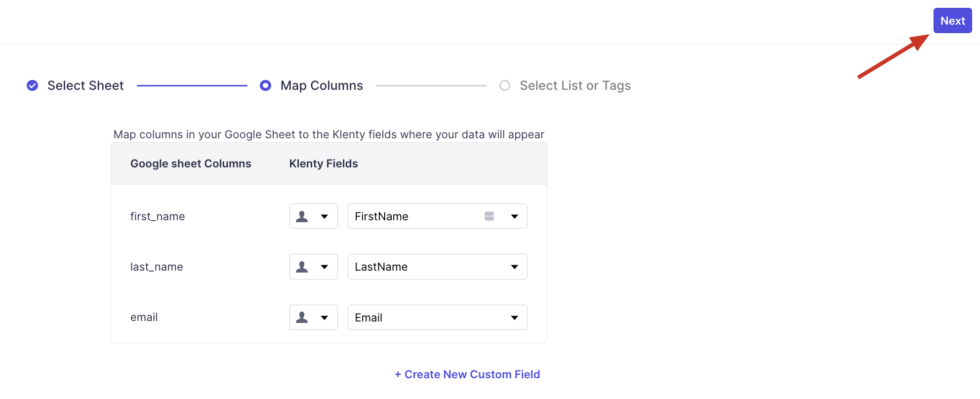Click the Select Sheet completed checkmark icon
This screenshot has width=980, height=399.
tap(32, 85)
